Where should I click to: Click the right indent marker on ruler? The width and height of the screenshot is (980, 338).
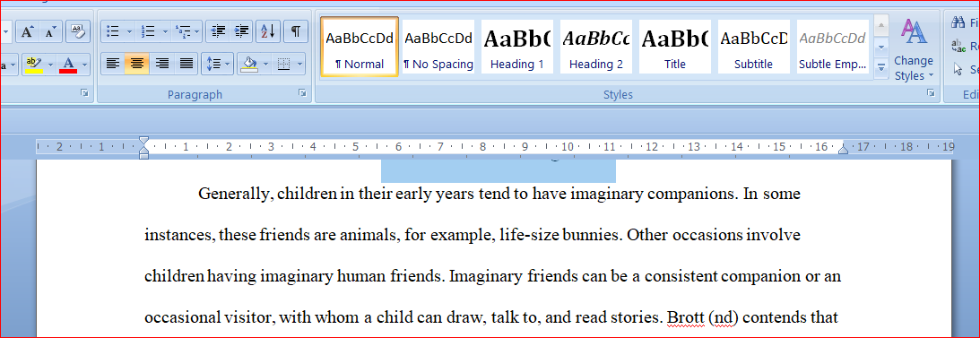tap(843, 149)
